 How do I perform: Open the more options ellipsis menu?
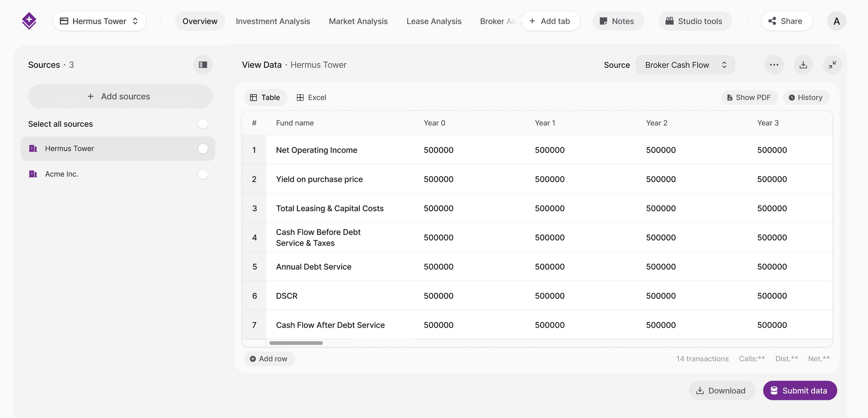774,64
